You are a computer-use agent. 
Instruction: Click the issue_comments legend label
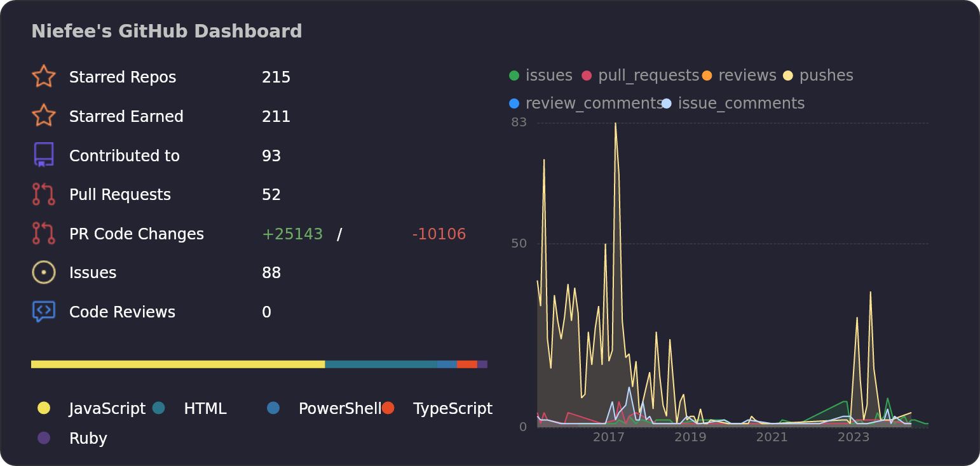click(741, 103)
